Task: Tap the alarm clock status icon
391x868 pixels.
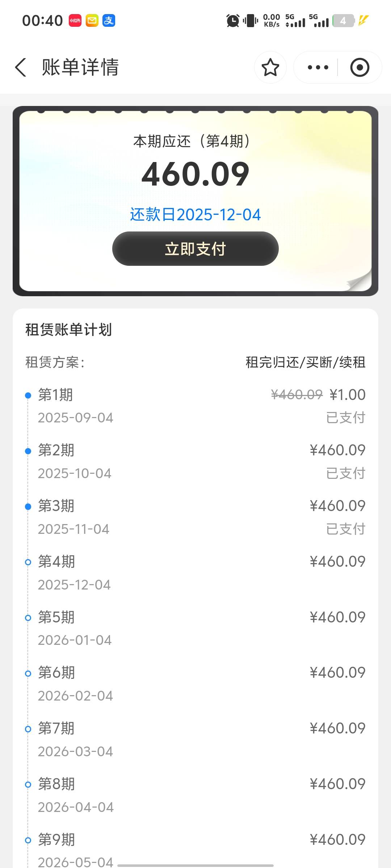Action: 232,21
